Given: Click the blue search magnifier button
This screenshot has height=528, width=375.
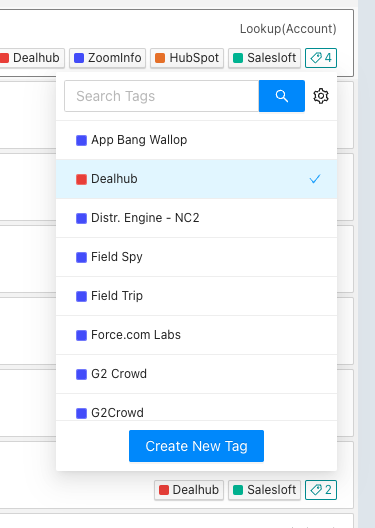Looking at the screenshot, I should (282, 96).
